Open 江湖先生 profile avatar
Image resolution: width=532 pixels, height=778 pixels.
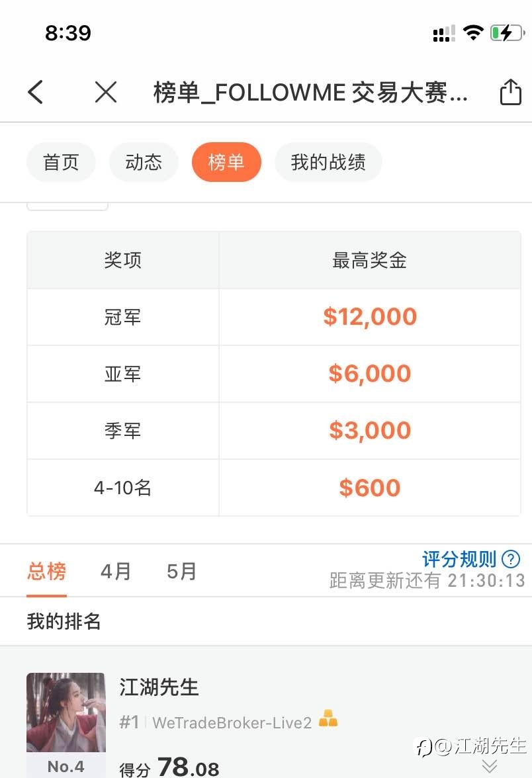[66, 713]
